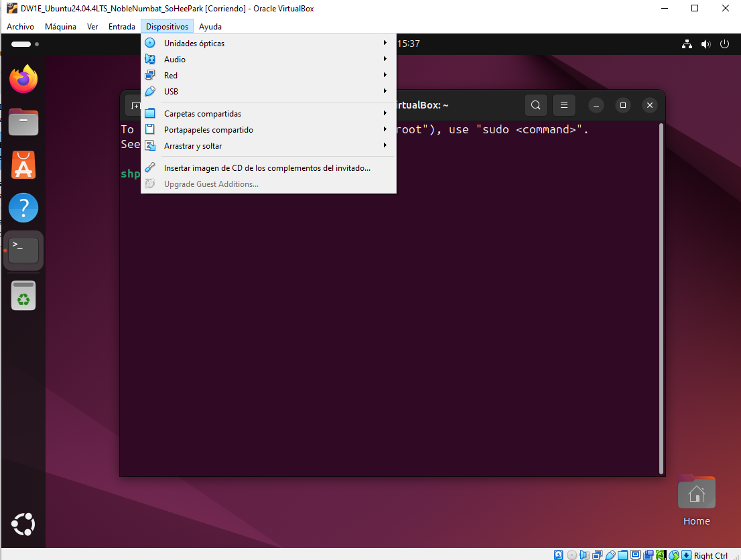Screen dimensions: 741x560
Task: Click the hard disk activity status icon
Action: tap(559, 555)
